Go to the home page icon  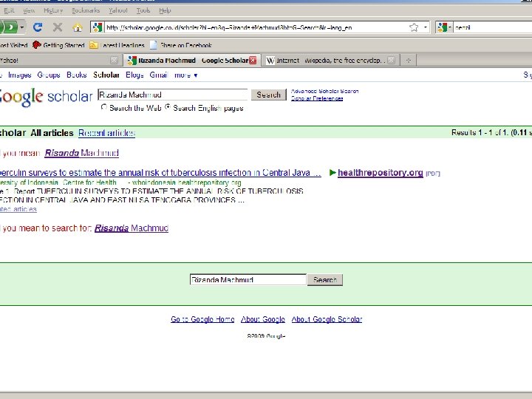coord(78,27)
